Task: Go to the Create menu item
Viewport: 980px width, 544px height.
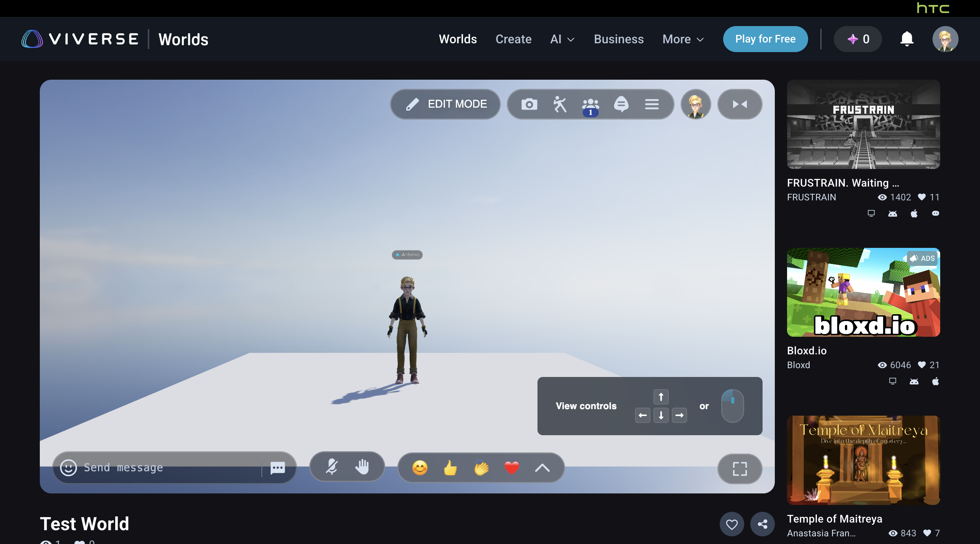Action: tap(513, 39)
